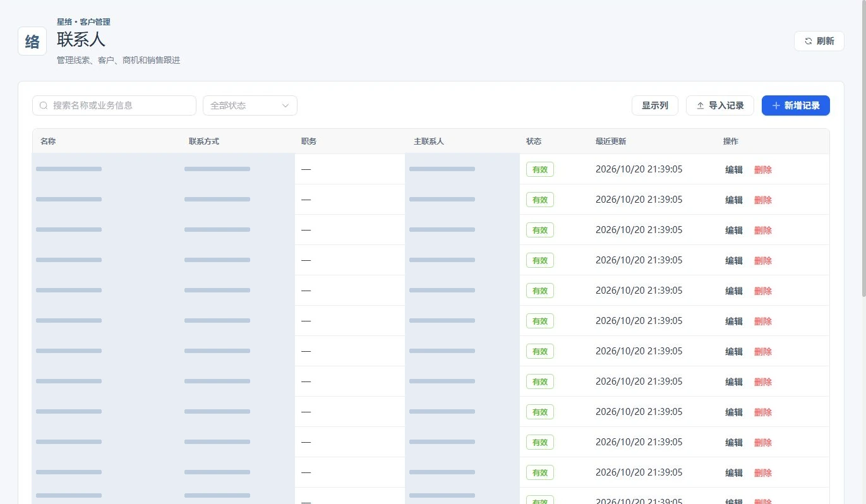Click the 联系方式 column header

click(204, 141)
